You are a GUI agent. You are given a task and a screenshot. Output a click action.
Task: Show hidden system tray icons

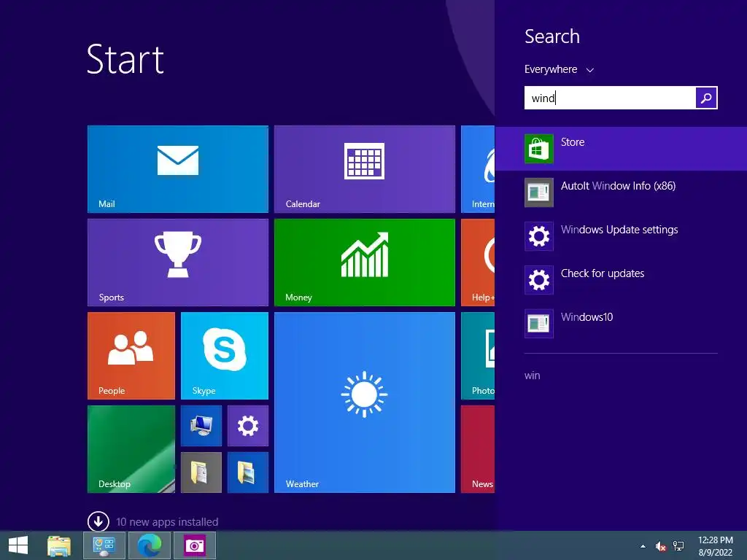point(643,546)
